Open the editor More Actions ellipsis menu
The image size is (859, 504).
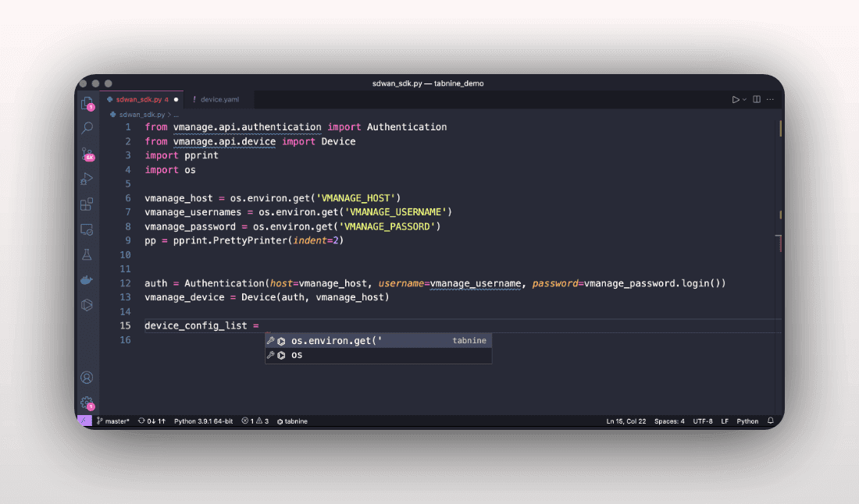[x=771, y=100]
